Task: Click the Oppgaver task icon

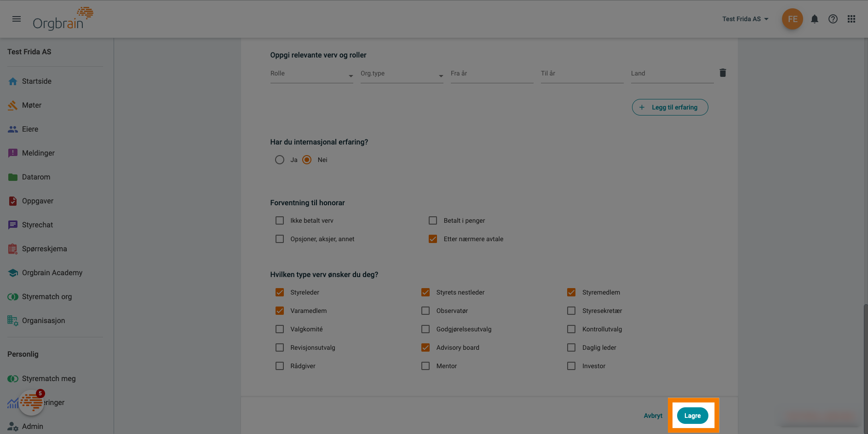Action: [x=13, y=201]
